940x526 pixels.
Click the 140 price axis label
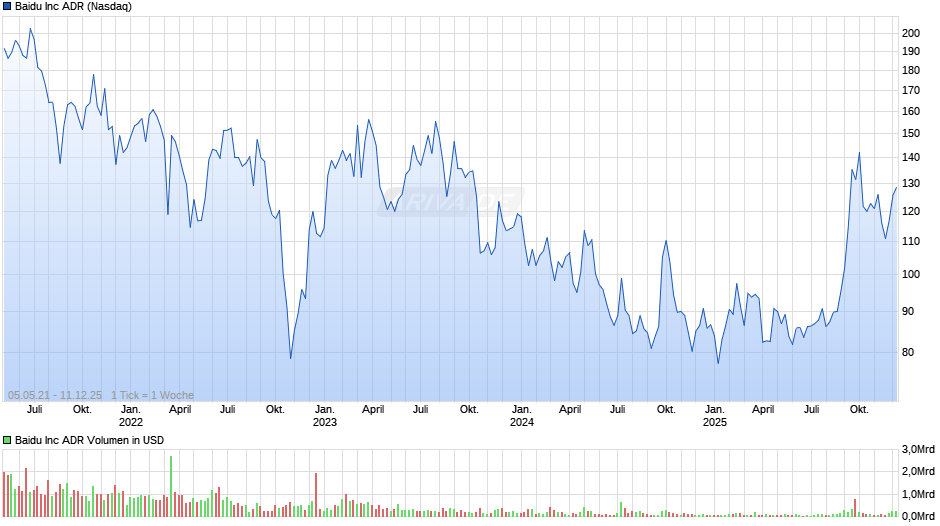pos(911,158)
